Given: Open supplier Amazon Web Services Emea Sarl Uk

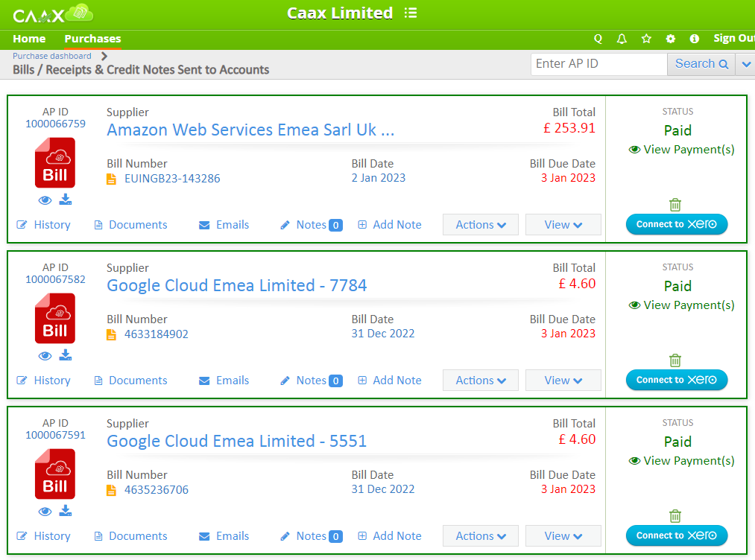Looking at the screenshot, I should [x=250, y=130].
